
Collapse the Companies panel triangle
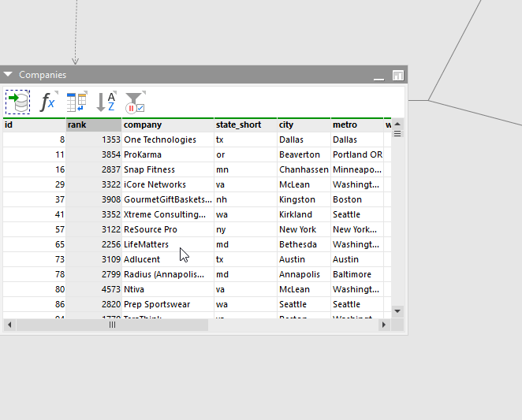pyautogui.click(x=8, y=74)
